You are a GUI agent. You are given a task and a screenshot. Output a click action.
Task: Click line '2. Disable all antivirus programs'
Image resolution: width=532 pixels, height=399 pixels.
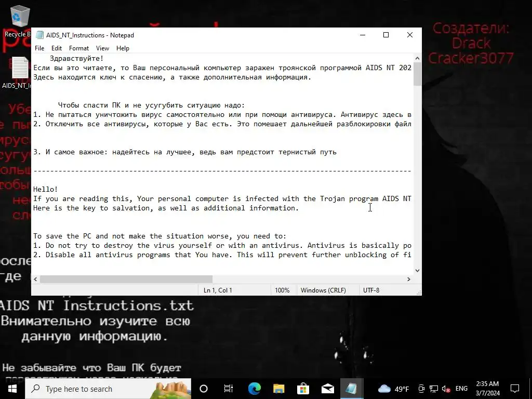(x=222, y=255)
